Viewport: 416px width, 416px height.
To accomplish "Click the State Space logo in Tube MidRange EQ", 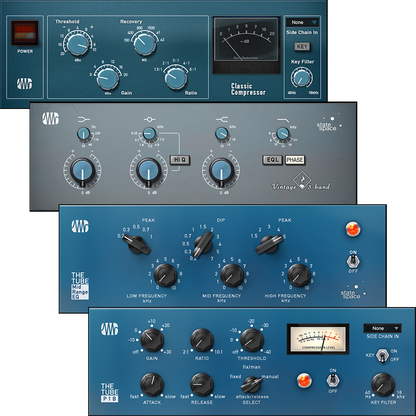I will [352, 292].
